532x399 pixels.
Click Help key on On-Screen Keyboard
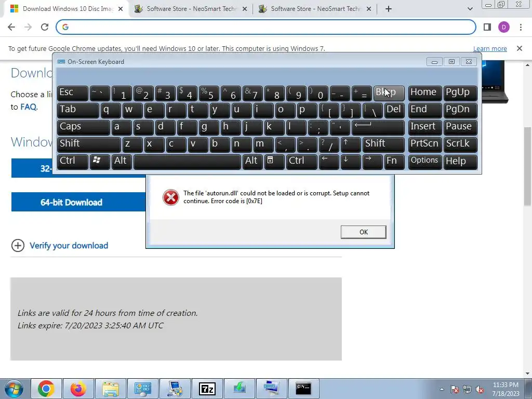pyautogui.click(x=460, y=161)
